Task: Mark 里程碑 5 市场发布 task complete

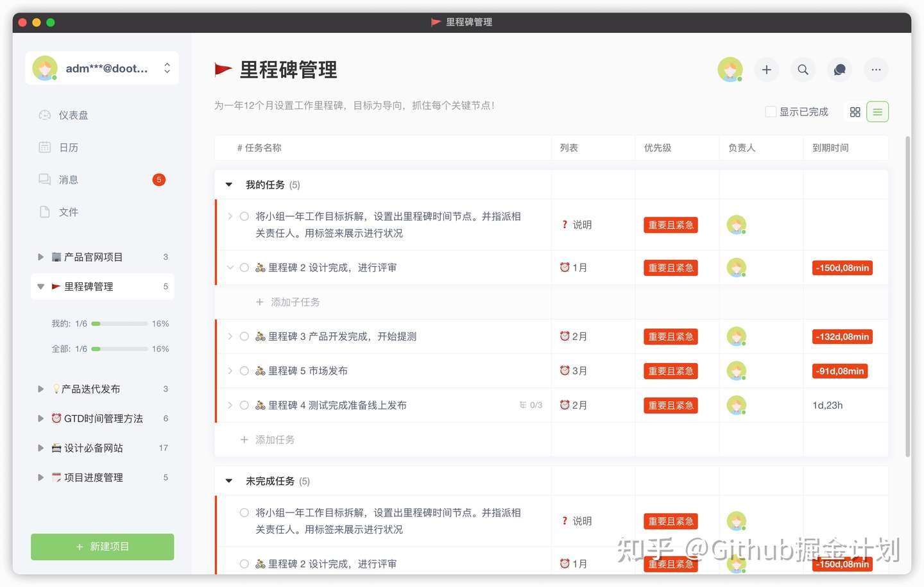Action: click(244, 371)
